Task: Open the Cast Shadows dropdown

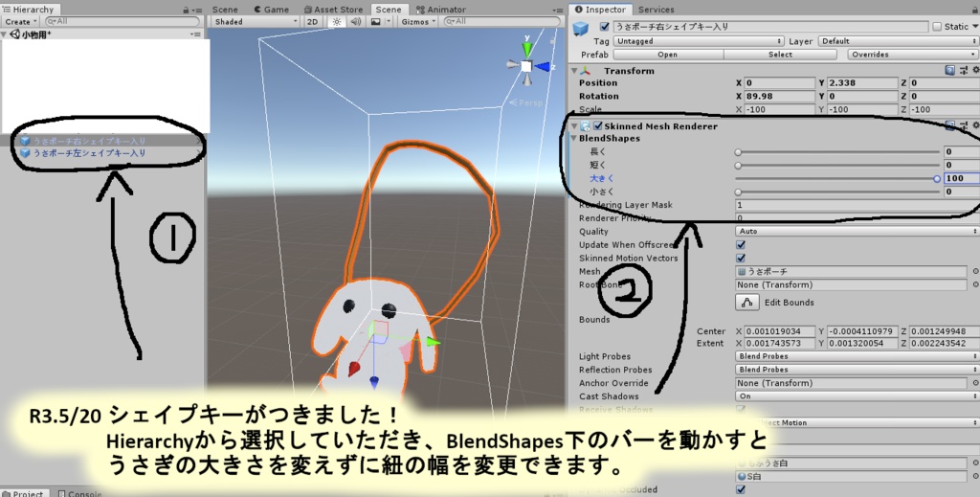Action: [857, 396]
